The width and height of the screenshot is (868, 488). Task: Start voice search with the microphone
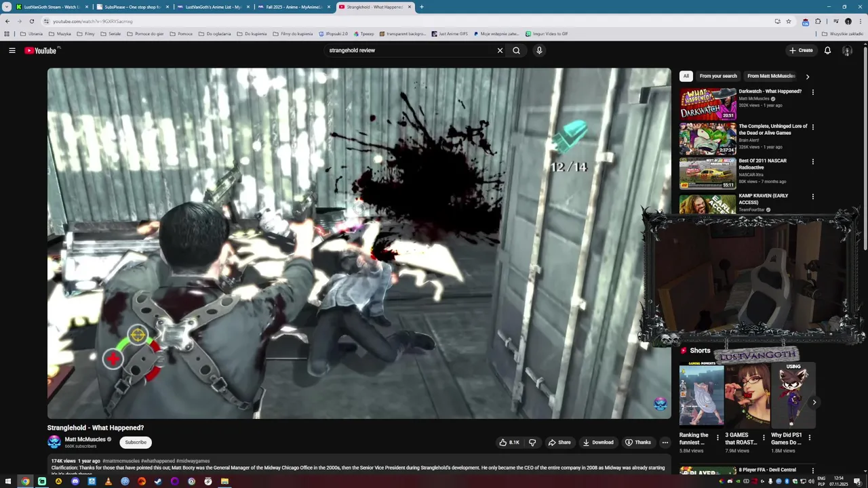(539, 50)
